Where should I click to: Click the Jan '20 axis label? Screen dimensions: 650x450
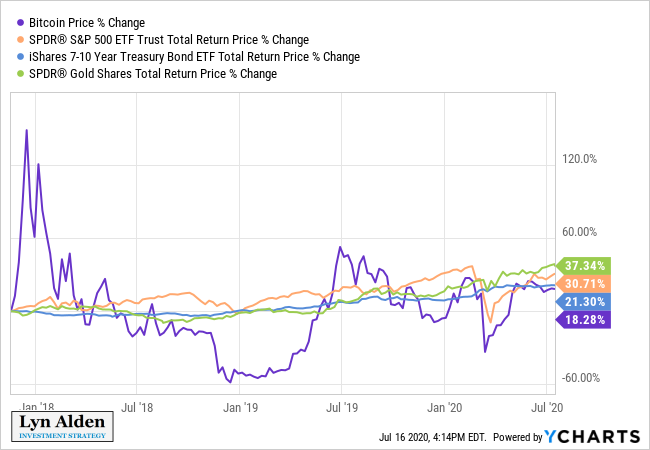pos(444,408)
